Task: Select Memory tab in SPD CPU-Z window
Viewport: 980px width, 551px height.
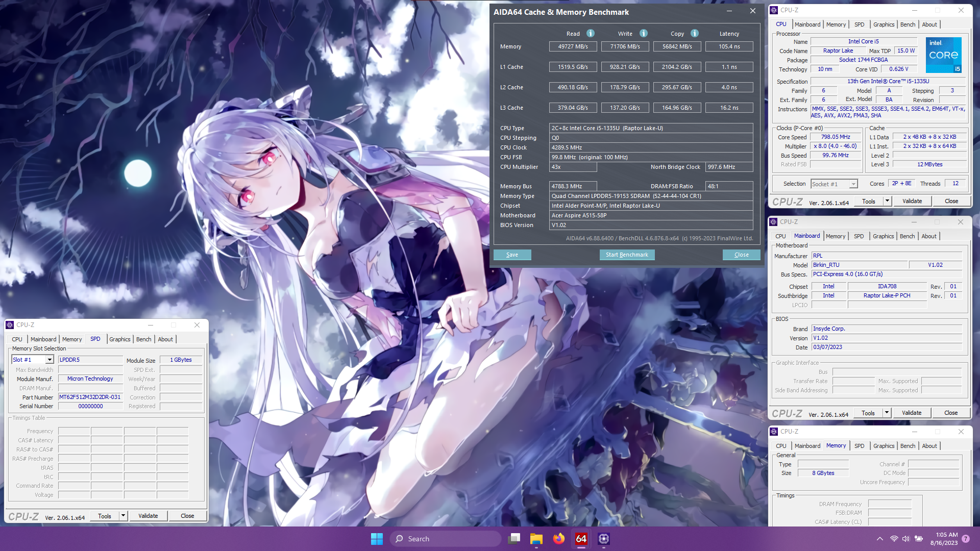Action: 72,339
